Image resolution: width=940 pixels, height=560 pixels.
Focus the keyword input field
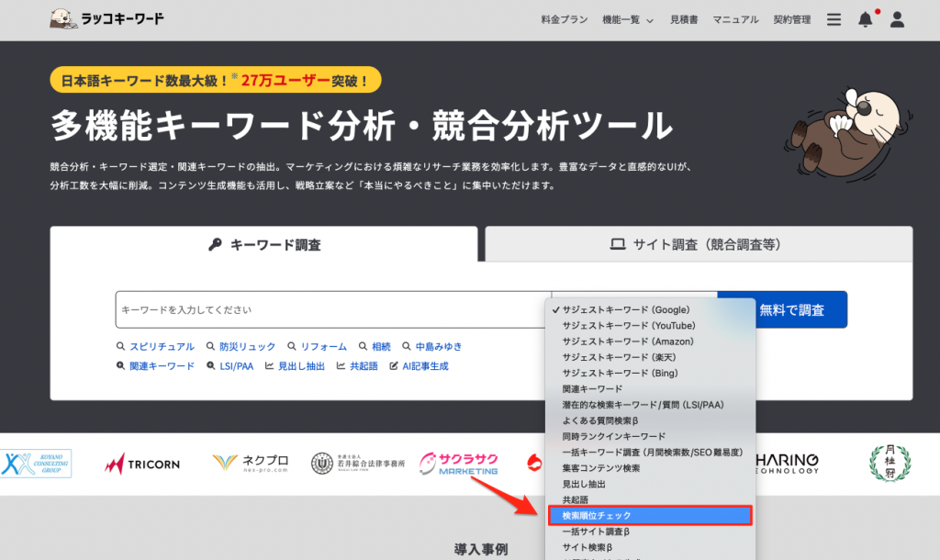coord(330,310)
